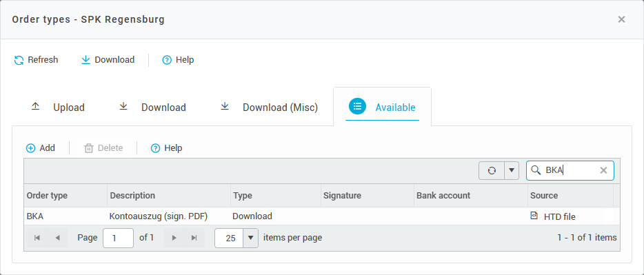Click into the page number field
Viewport: 644px width, 275px height.
tap(118, 238)
